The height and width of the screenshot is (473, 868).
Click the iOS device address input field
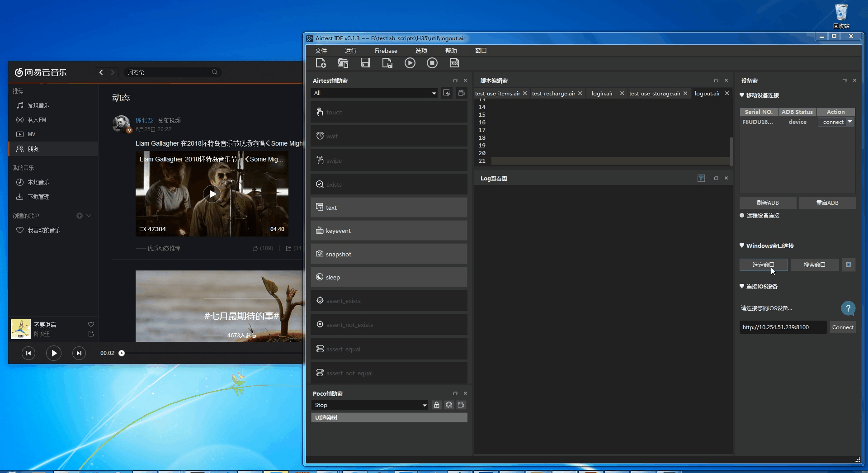point(783,327)
